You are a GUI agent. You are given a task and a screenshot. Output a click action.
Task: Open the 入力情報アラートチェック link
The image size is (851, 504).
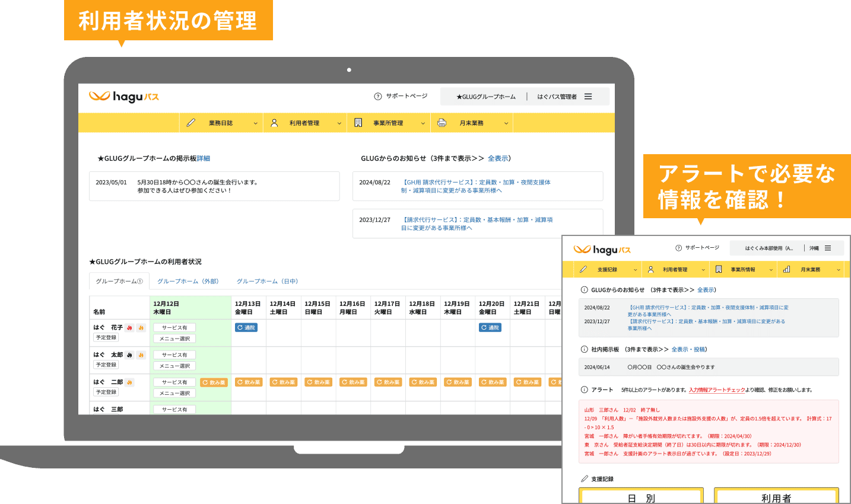click(x=716, y=390)
